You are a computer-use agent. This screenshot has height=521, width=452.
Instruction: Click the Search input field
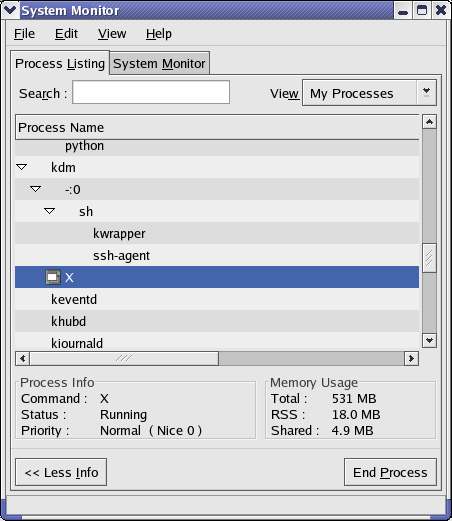tap(151, 92)
